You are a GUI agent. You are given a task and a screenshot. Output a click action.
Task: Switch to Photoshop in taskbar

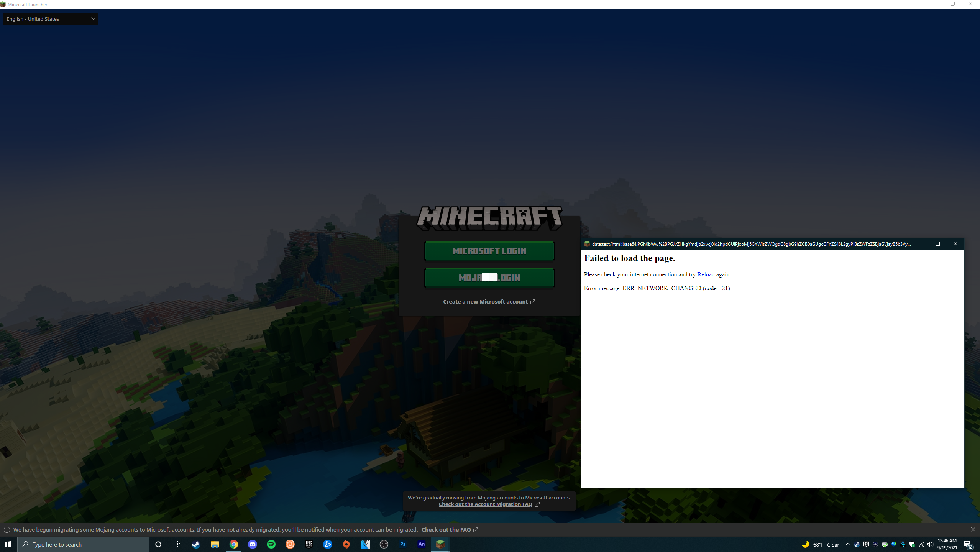click(x=402, y=544)
